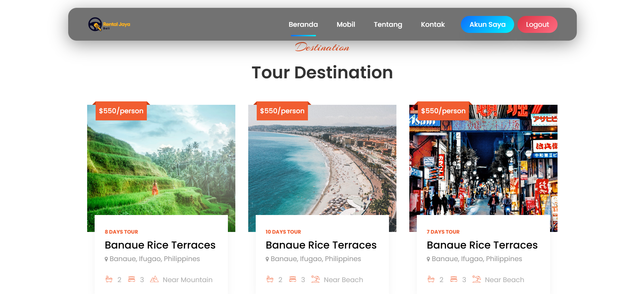
Task: Click bathtub icon on 10 days tour card
Action: [270, 279]
